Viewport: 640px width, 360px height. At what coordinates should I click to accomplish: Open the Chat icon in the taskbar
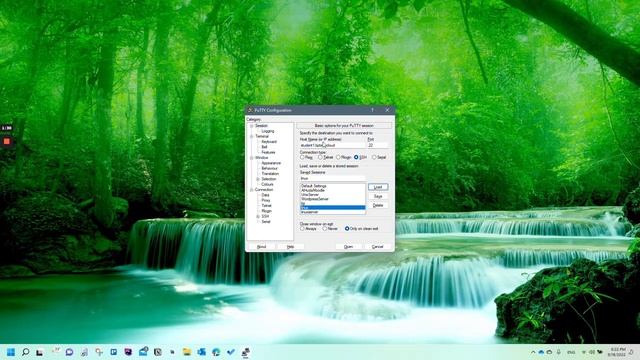click(x=69, y=352)
